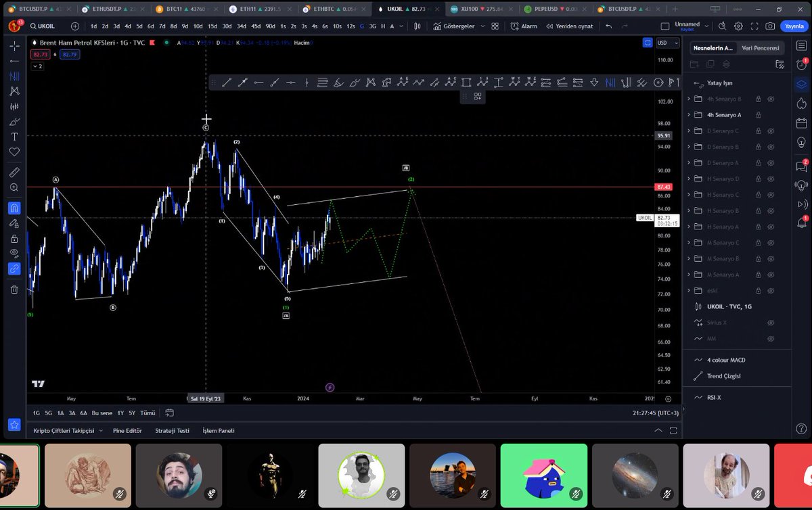Switch to the Veri Penceresi tab
812x510 pixels.
761,48
